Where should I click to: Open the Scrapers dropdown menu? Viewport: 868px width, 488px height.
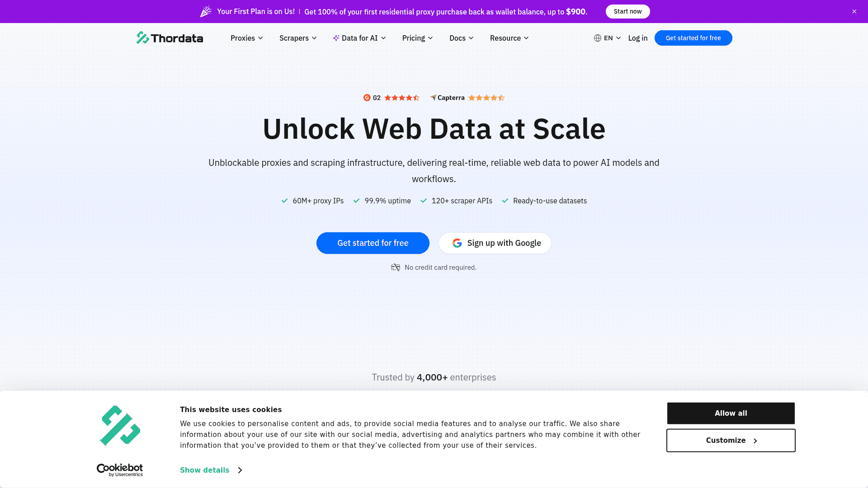click(x=297, y=38)
